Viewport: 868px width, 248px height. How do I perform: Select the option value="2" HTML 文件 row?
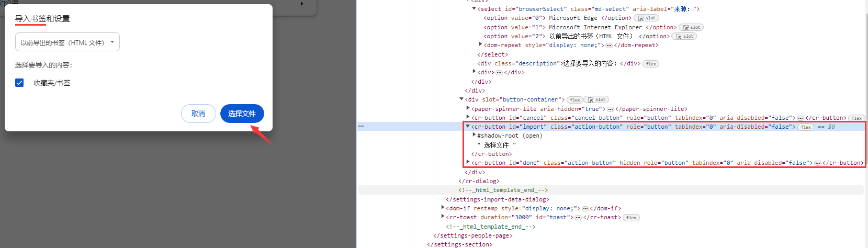[577, 36]
